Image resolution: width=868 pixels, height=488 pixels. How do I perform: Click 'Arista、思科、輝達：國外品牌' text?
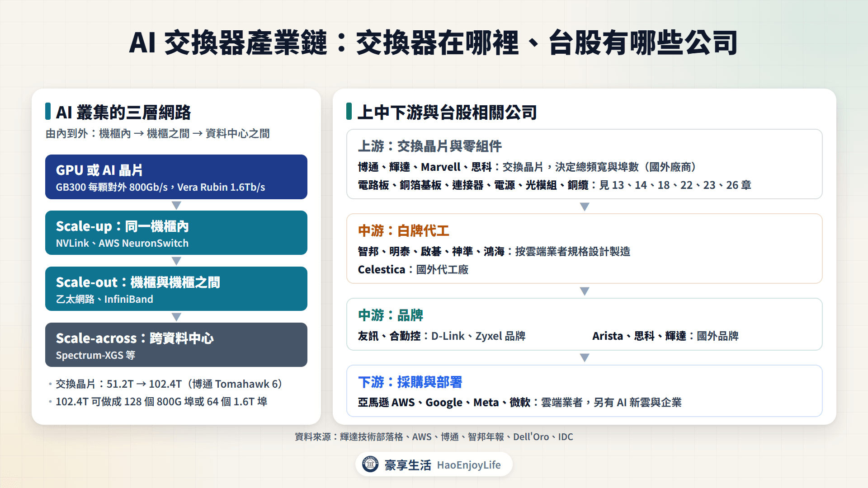tap(665, 336)
